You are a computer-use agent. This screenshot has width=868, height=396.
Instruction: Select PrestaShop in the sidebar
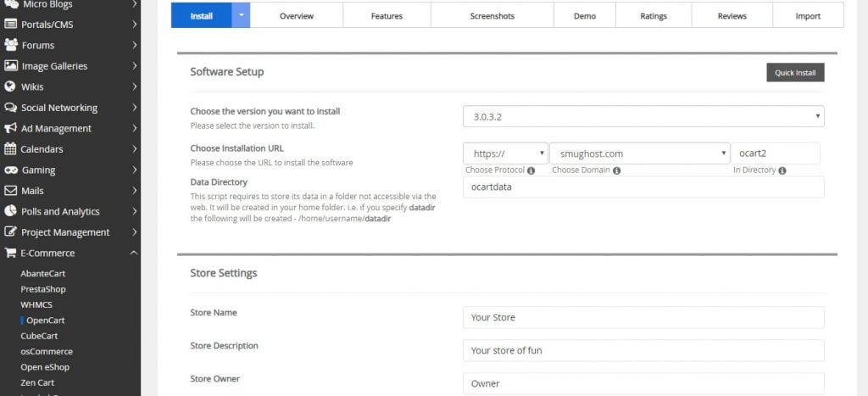42,289
